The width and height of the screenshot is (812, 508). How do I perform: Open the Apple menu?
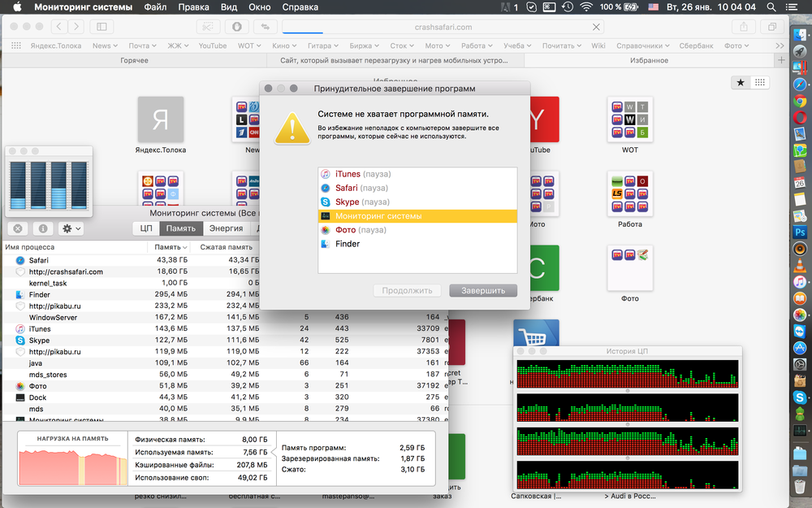pos(16,7)
